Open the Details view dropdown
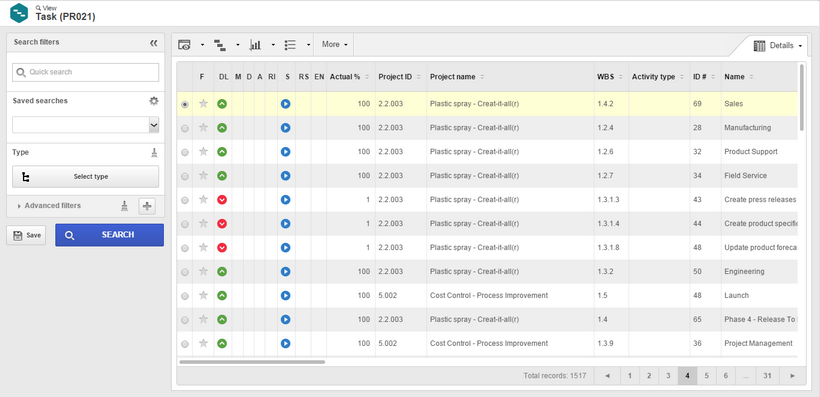 pyautogui.click(x=778, y=46)
